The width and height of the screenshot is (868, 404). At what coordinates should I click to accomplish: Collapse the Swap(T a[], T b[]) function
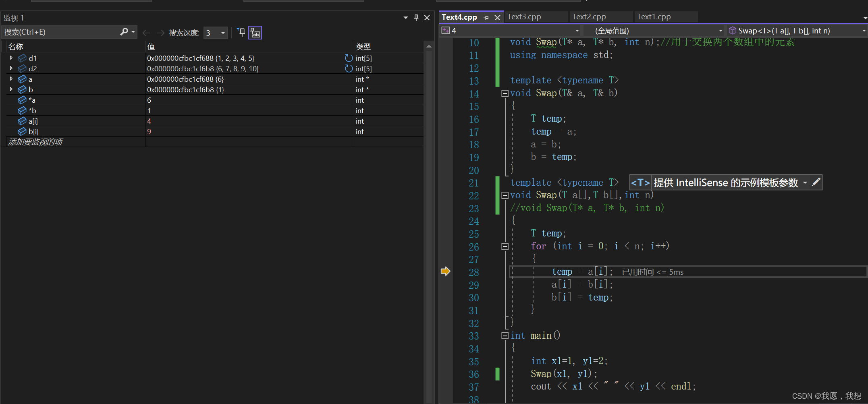tap(505, 195)
